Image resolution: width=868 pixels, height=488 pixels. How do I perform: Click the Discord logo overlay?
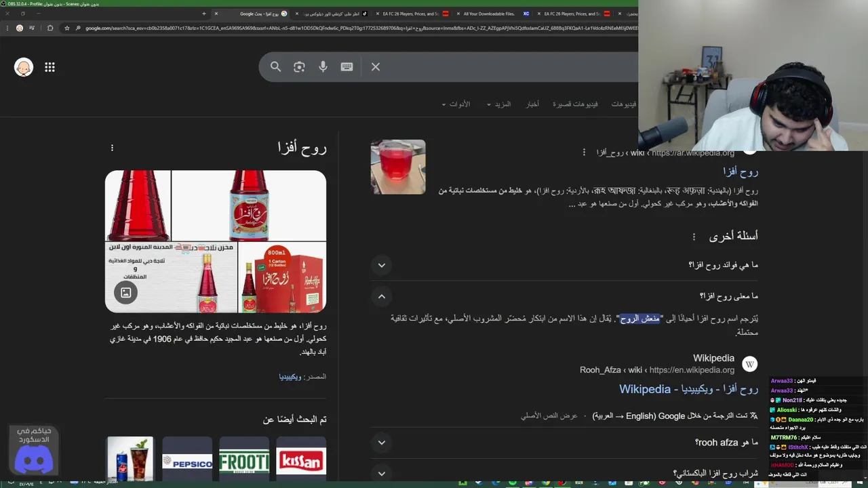pyautogui.click(x=34, y=460)
